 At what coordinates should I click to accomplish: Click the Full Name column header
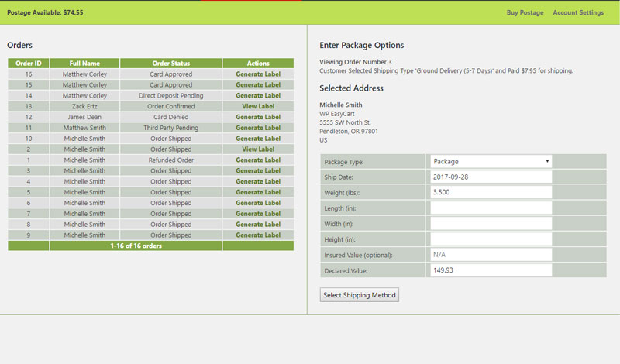click(84, 64)
